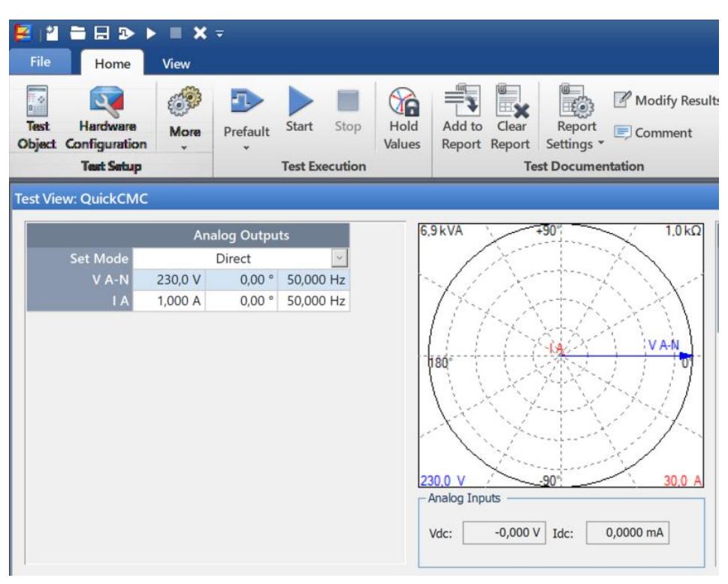This screenshot has height=584, width=728.
Task: Toggle Hold Values
Action: [403, 119]
